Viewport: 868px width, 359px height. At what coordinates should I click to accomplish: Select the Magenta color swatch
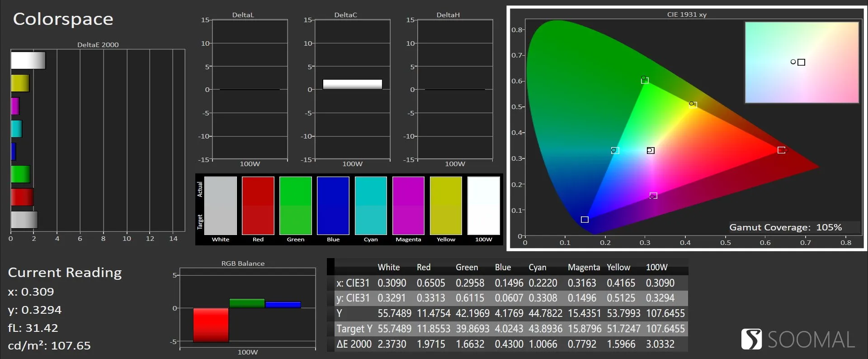pyautogui.click(x=408, y=206)
